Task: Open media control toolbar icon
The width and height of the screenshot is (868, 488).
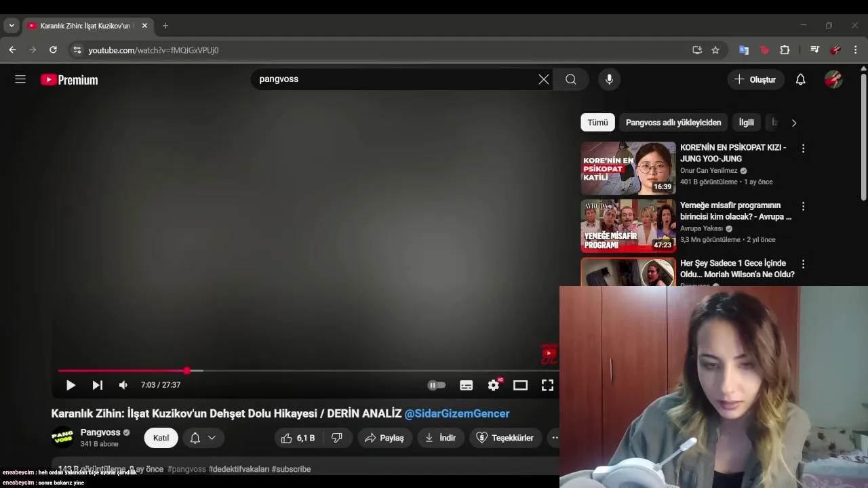Action: pos(815,50)
